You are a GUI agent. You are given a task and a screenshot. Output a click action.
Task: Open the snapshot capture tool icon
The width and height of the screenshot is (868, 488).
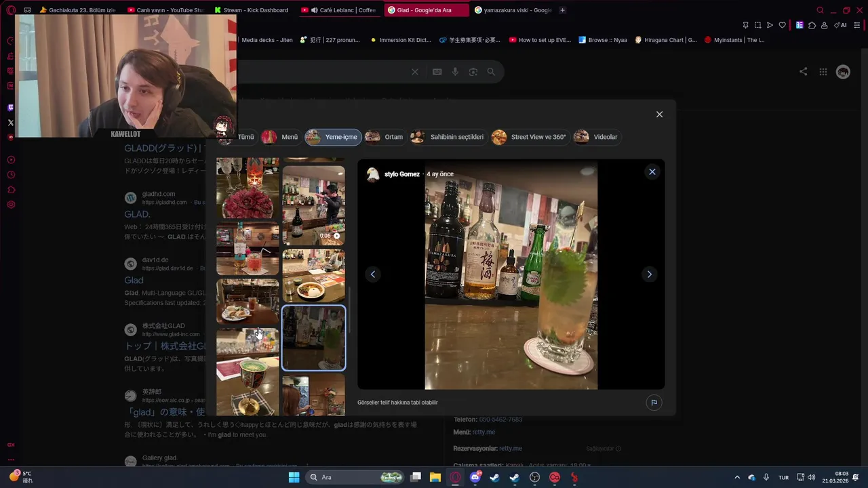pos(757,25)
